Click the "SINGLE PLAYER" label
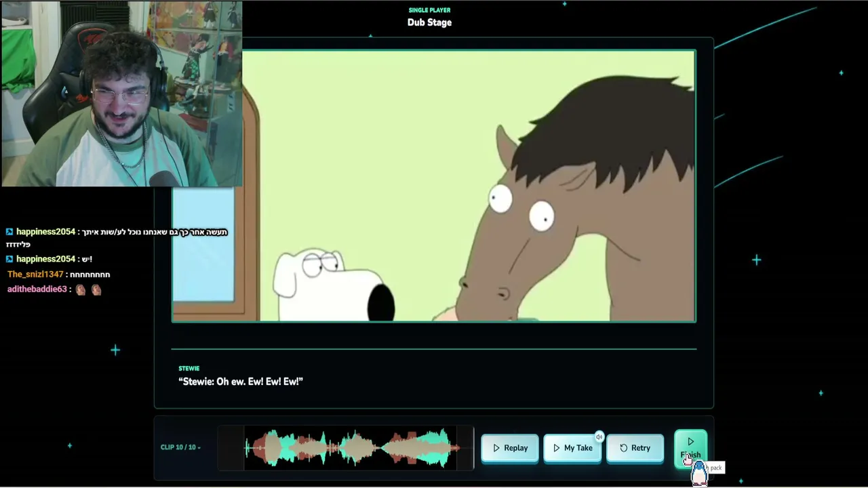 pyautogui.click(x=429, y=10)
